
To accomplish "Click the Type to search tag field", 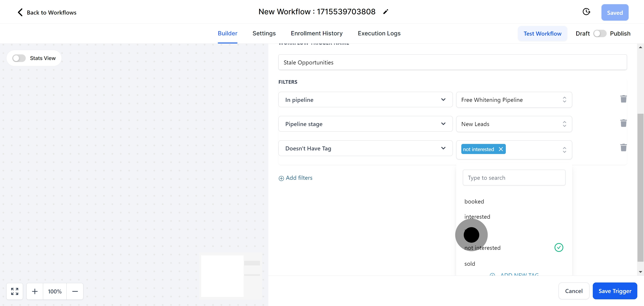I will (514, 178).
